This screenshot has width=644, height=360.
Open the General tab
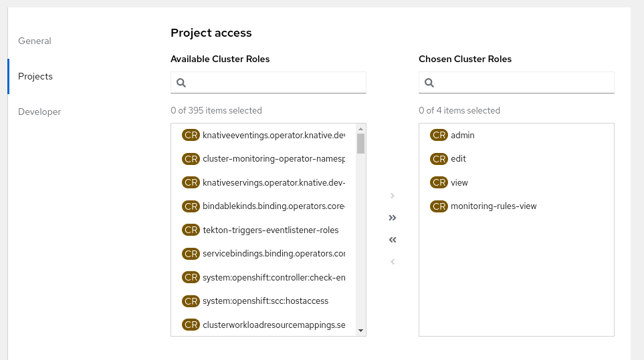coord(35,41)
